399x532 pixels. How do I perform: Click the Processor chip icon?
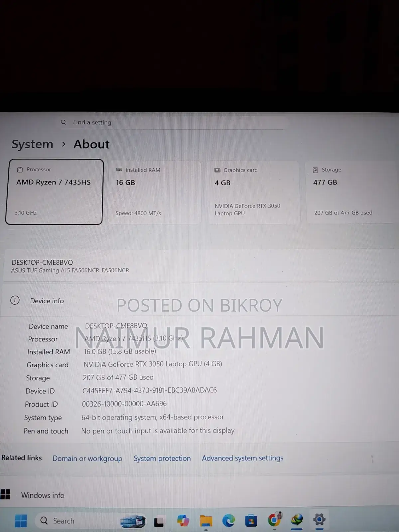click(20, 170)
